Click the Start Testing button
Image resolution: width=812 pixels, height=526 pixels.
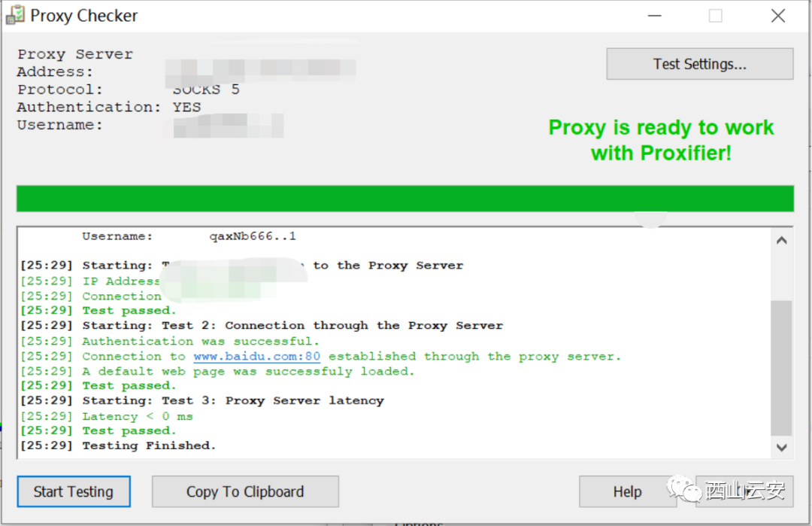[74, 491]
